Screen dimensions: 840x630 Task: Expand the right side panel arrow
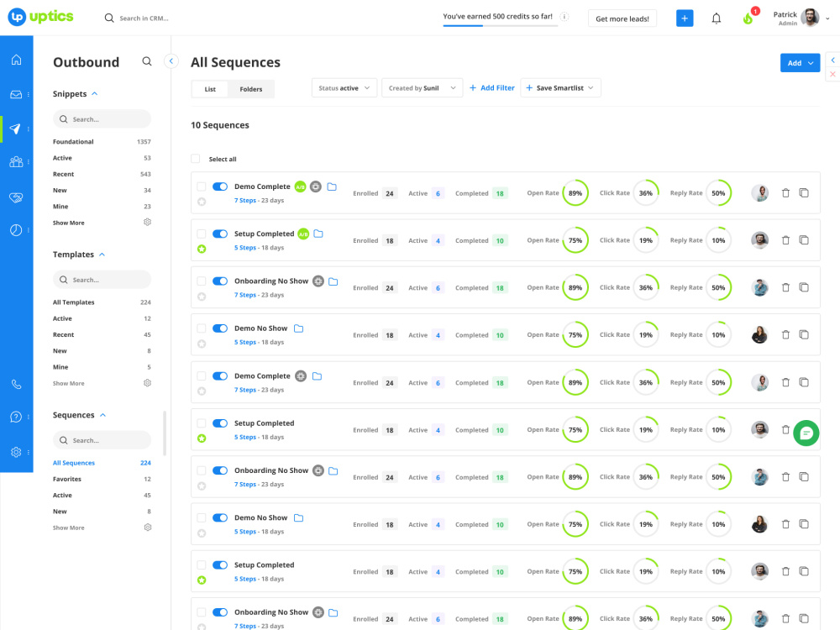tap(832, 60)
